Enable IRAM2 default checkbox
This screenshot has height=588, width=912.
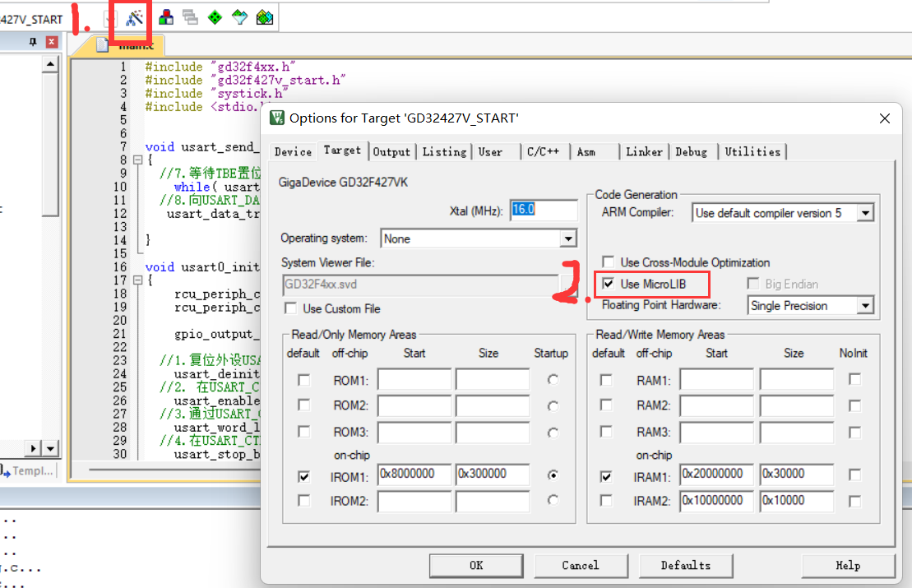tap(606, 500)
